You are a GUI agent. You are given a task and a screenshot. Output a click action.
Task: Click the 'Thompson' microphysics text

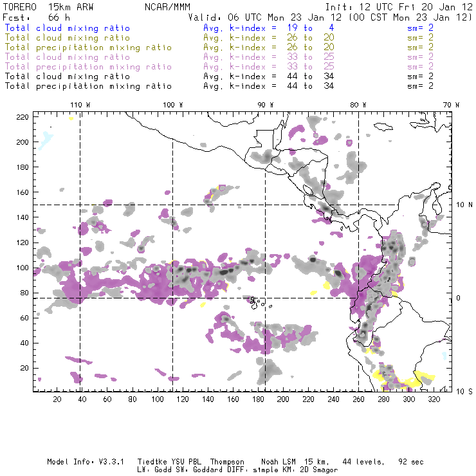tap(227, 462)
